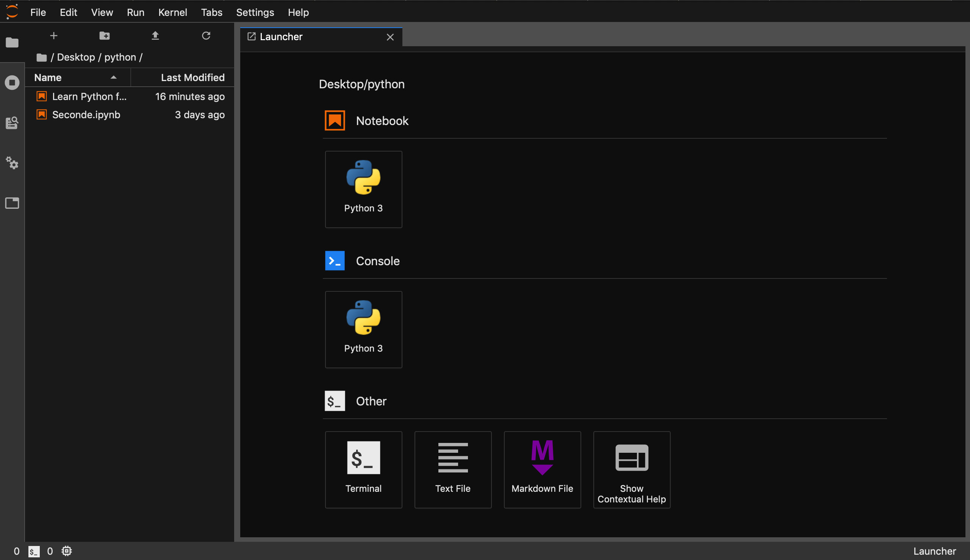Open a new Terminal from launcher
This screenshot has height=560, width=970.
point(363,469)
